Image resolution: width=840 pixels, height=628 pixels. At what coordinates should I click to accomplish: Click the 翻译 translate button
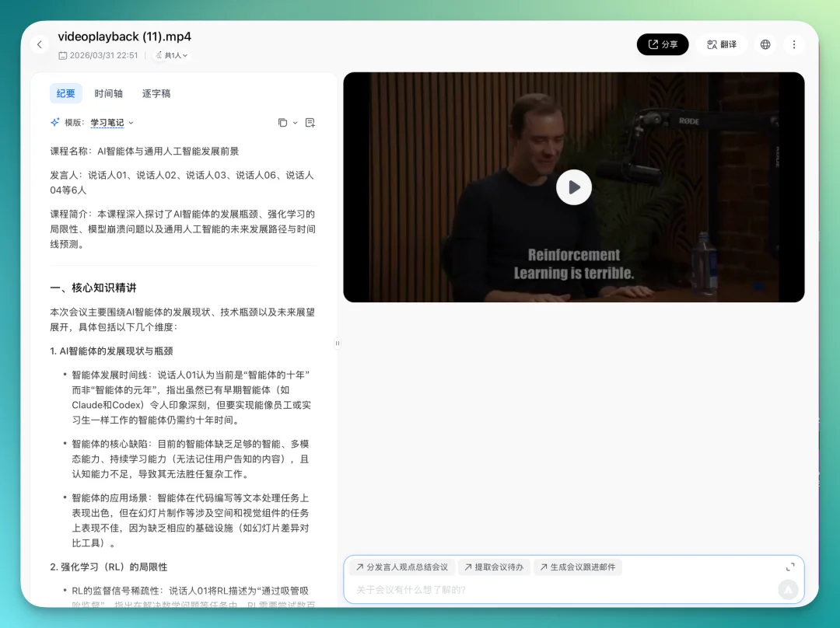(722, 44)
